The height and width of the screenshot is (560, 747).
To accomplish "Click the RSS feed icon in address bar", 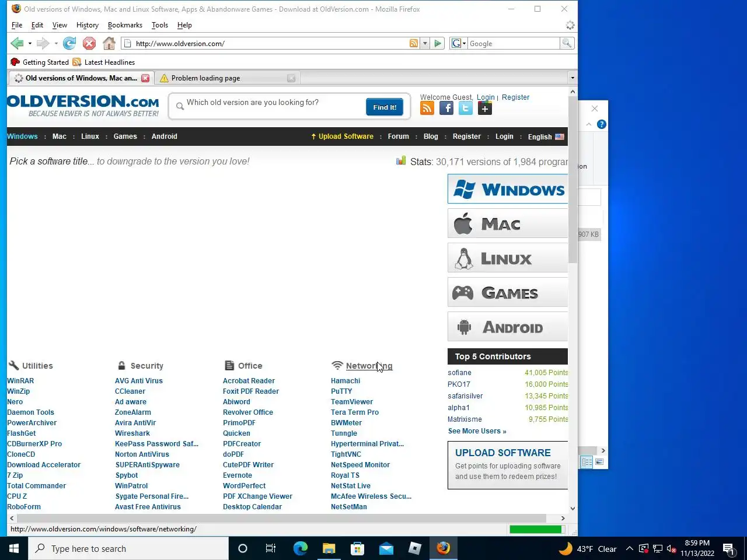I will coord(414,43).
